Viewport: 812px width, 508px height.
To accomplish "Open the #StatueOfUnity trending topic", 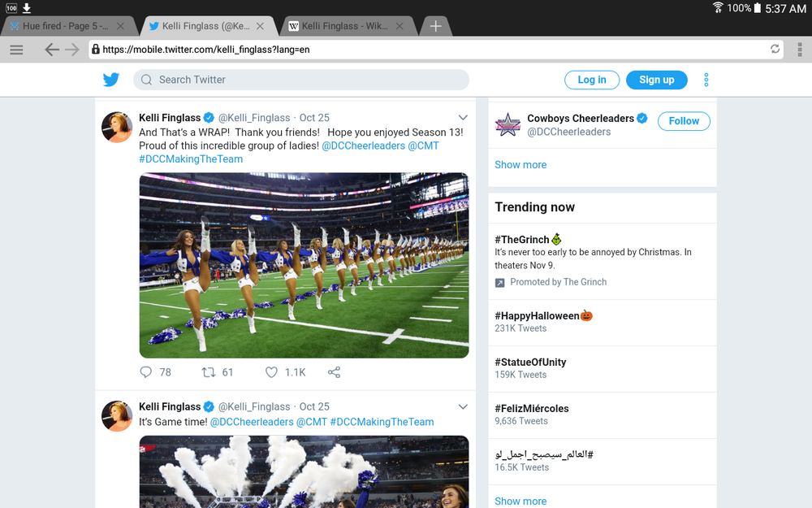I will [603, 368].
